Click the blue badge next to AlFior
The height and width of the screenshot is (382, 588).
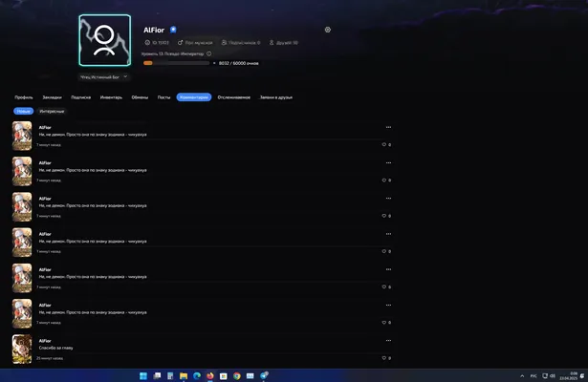point(173,30)
